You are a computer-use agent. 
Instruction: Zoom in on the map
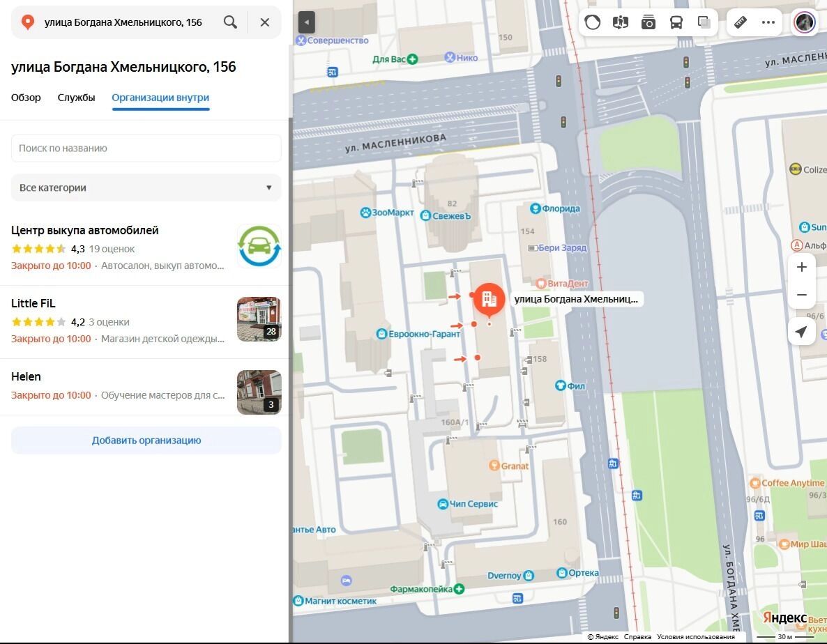click(x=802, y=267)
